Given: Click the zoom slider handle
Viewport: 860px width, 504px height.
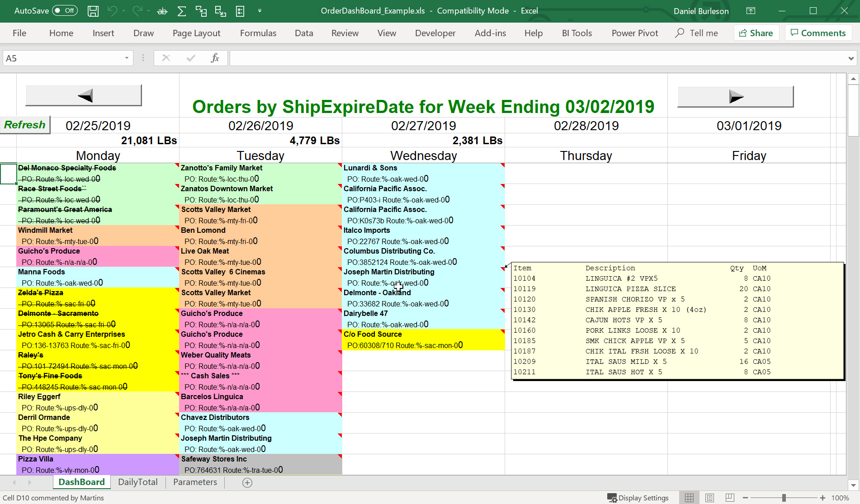Looking at the screenshot, I should click(x=784, y=498).
